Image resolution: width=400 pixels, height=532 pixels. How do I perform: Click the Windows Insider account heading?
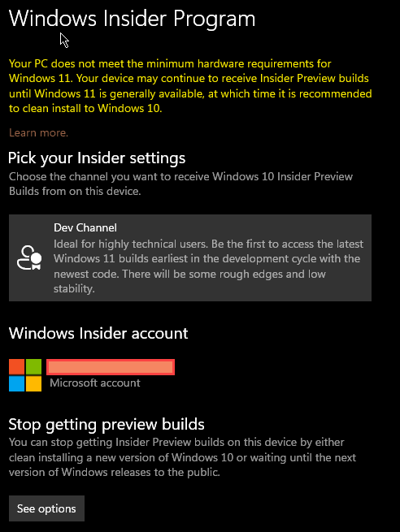[x=98, y=333]
